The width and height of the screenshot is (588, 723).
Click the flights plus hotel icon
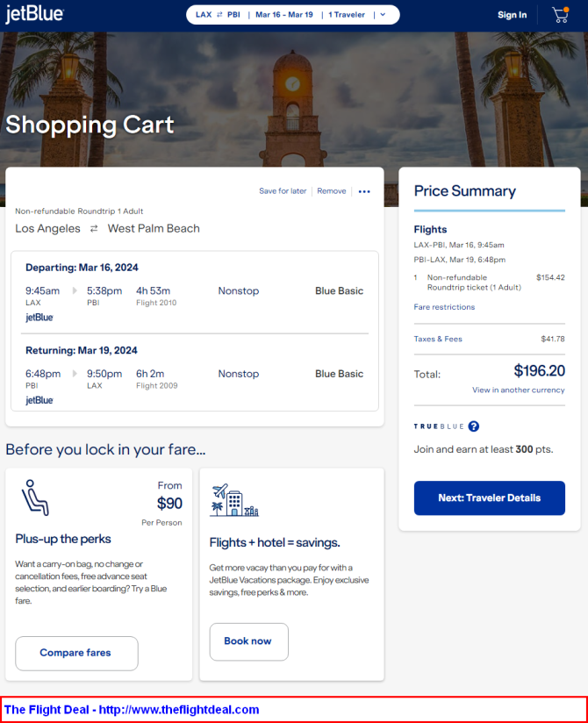(x=233, y=500)
